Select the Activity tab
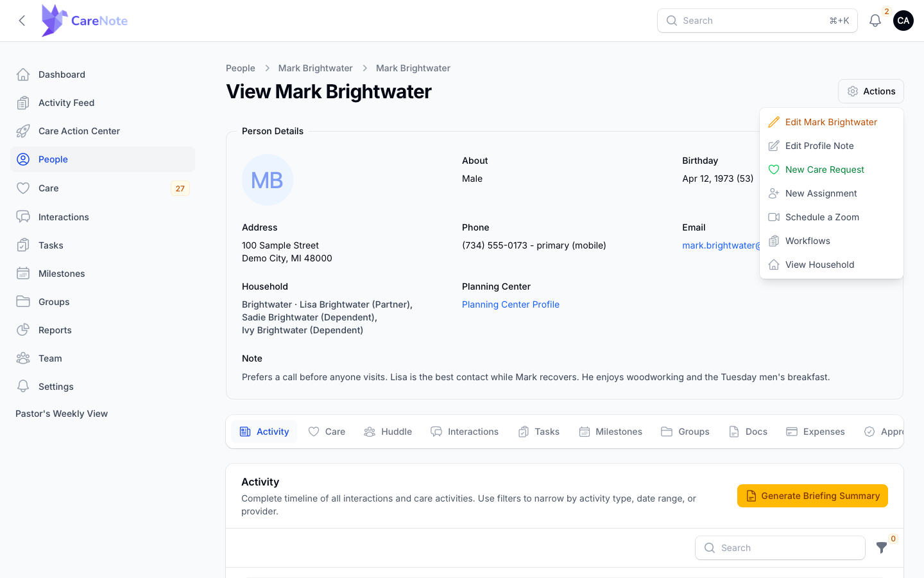Viewport: 924px width, 578px height. (x=264, y=432)
